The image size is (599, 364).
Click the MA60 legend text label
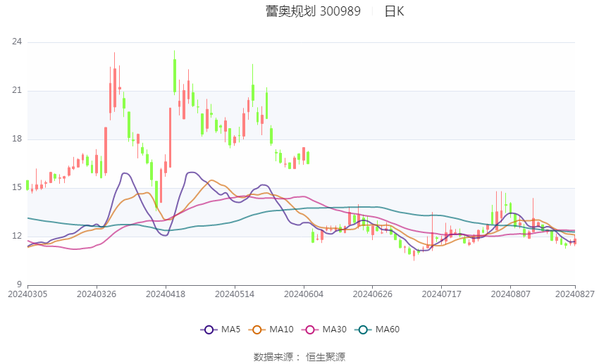388,330
